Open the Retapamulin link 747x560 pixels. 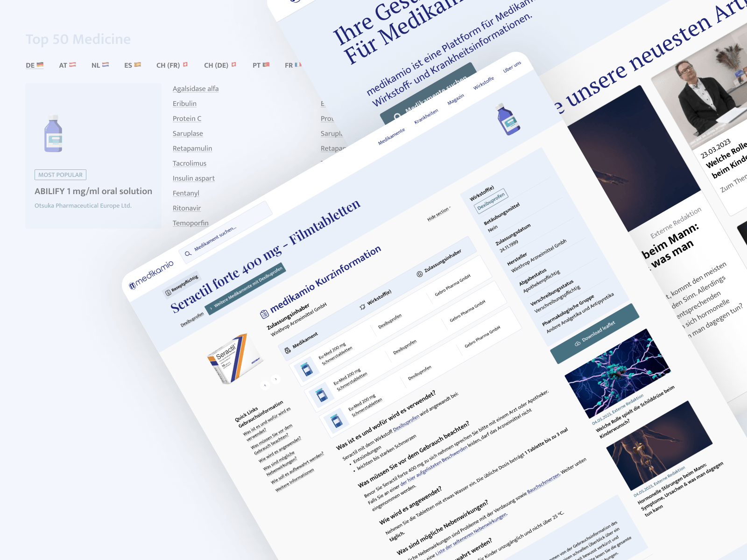(192, 148)
